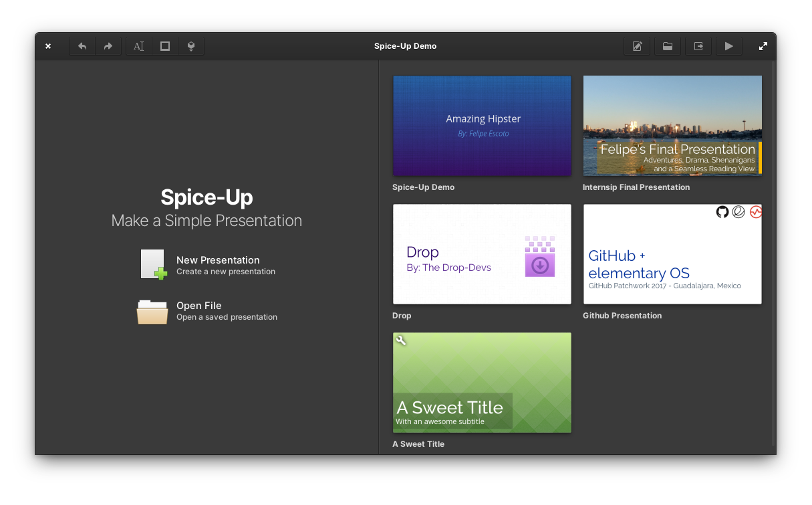Open the Drop presentation thumbnail
The image size is (812, 505).
[482, 254]
